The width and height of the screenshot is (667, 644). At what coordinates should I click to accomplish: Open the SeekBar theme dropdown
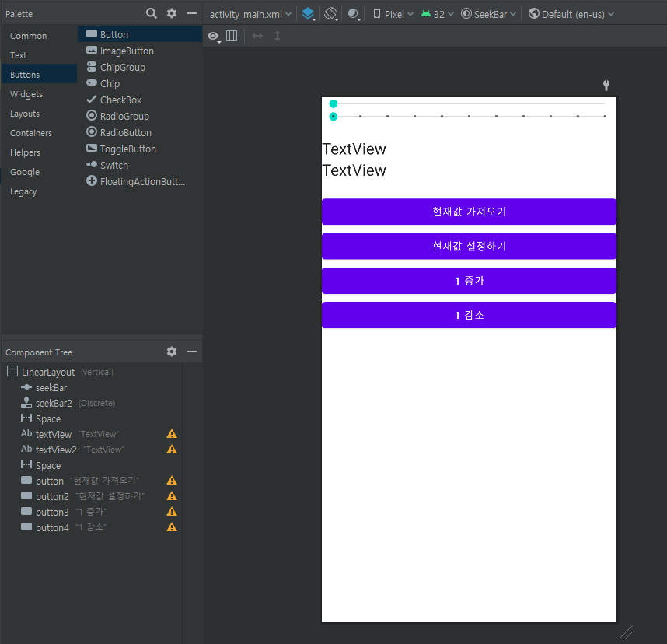pos(489,15)
